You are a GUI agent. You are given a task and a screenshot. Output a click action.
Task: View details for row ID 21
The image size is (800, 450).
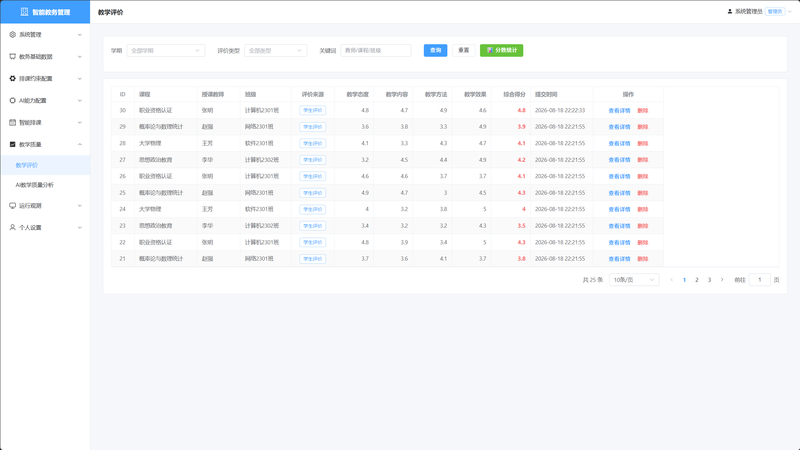(619, 259)
